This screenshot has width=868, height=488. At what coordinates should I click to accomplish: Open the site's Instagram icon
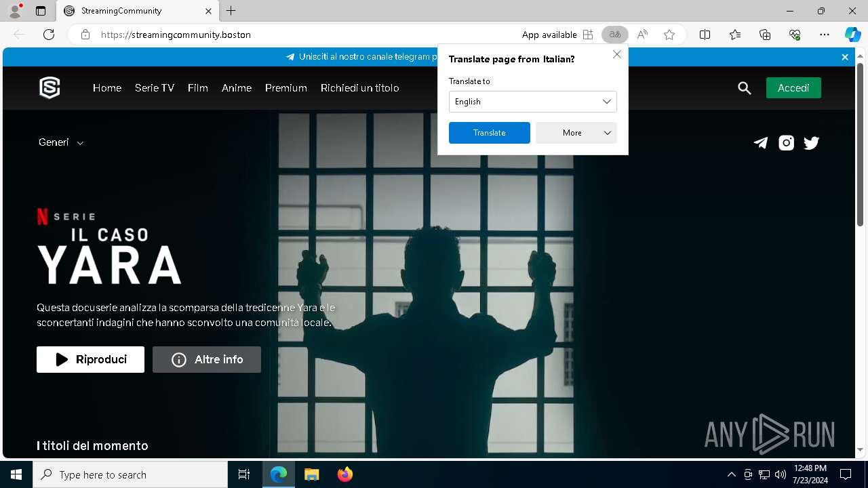click(x=786, y=142)
